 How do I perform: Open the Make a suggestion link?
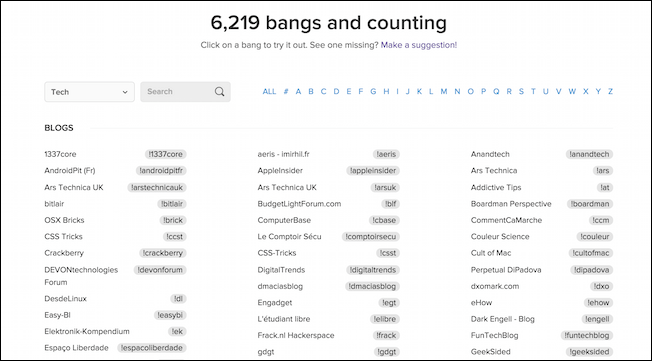tap(419, 45)
